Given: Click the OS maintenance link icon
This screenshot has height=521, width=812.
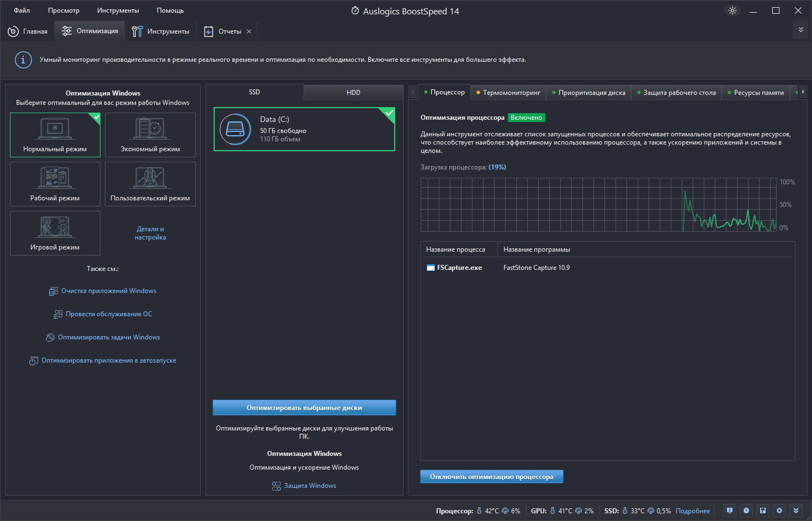Looking at the screenshot, I should click(58, 314).
